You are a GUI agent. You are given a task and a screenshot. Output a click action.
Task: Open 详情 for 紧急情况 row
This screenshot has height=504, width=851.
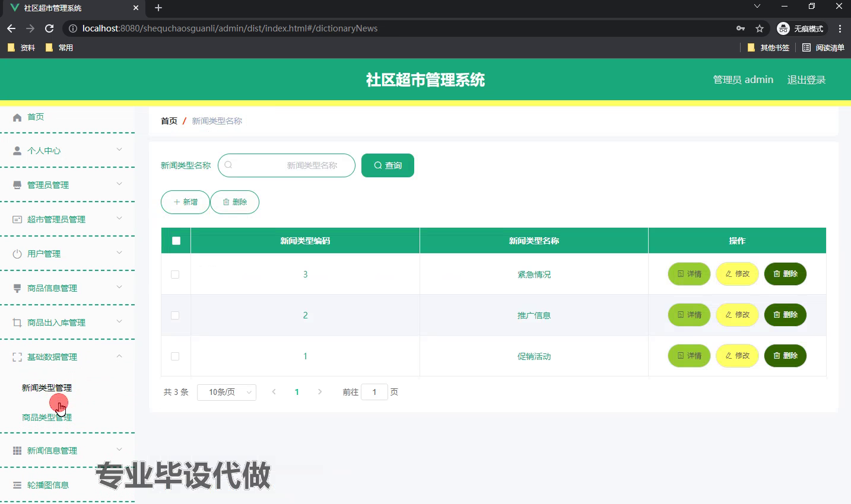[x=689, y=274]
